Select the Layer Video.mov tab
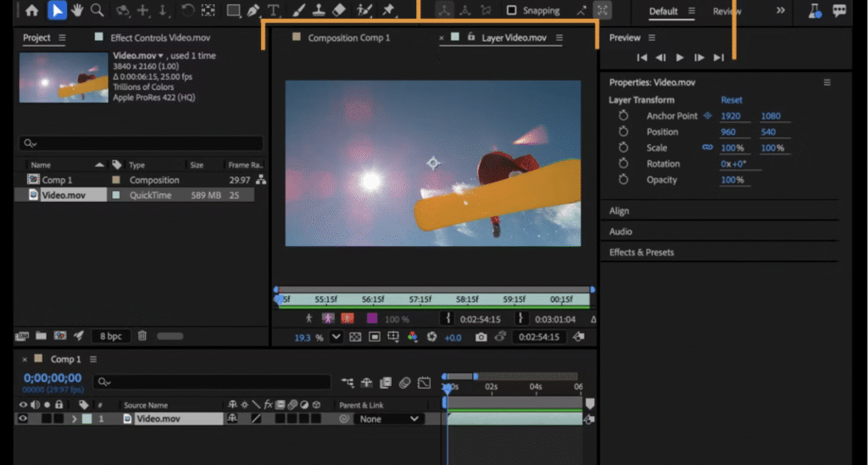Screen dimensions: 868x465 pos(514,37)
